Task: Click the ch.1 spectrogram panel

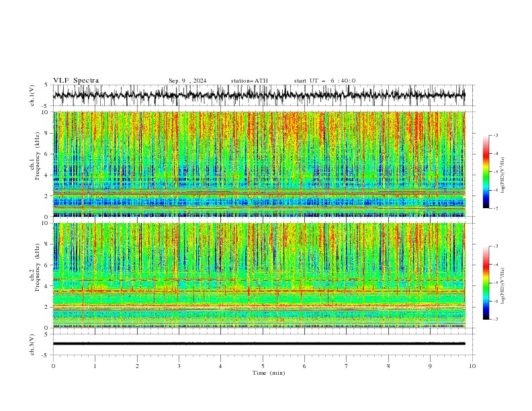Action: (259, 164)
